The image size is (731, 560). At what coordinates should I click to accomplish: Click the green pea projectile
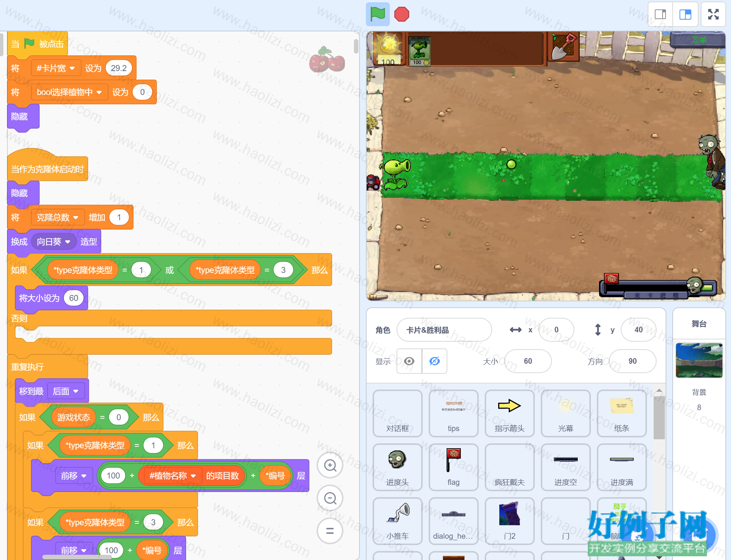511,164
